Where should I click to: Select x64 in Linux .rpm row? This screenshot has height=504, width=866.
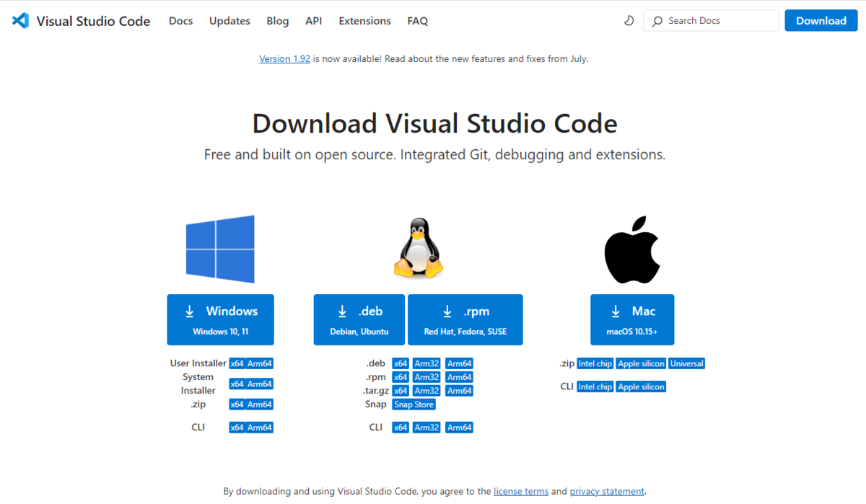pyautogui.click(x=401, y=377)
